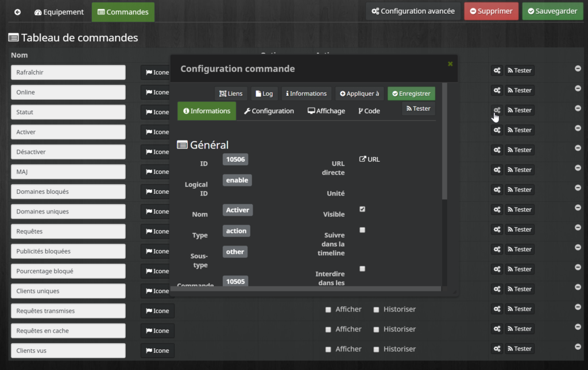Choose an icon for Requêtes en cache
The image size is (588, 370).
click(157, 330)
